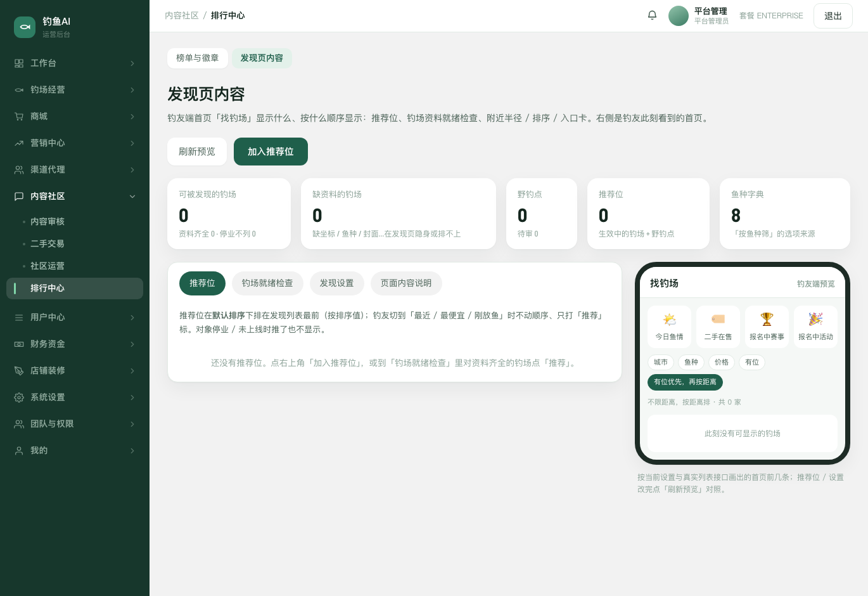This screenshot has width=868, height=596.
Task: Click the 钓场经营 fish icon
Action: click(19, 90)
